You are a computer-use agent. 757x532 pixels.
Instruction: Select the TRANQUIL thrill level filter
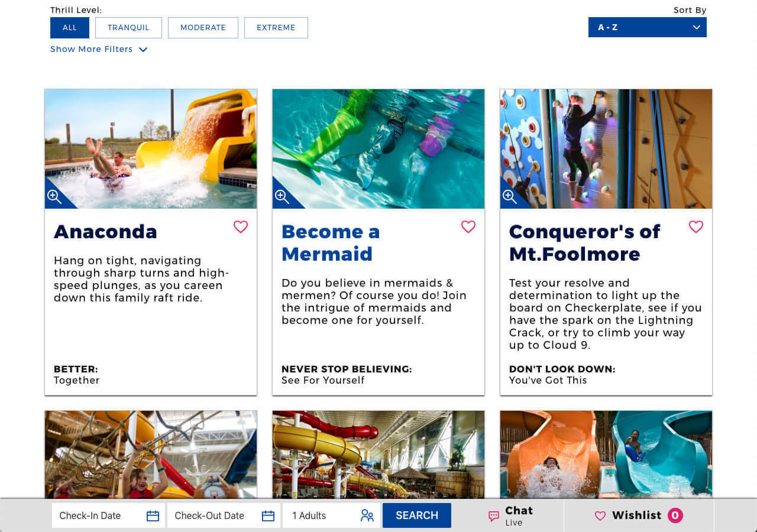[x=128, y=28]
